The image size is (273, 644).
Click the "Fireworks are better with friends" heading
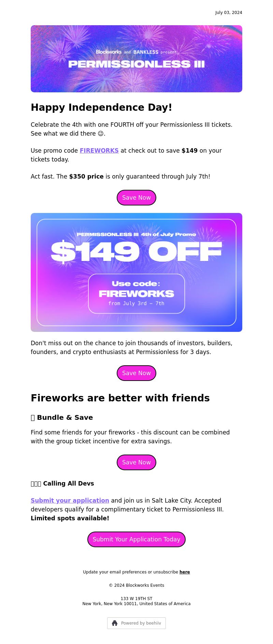[x=120, y=398]
